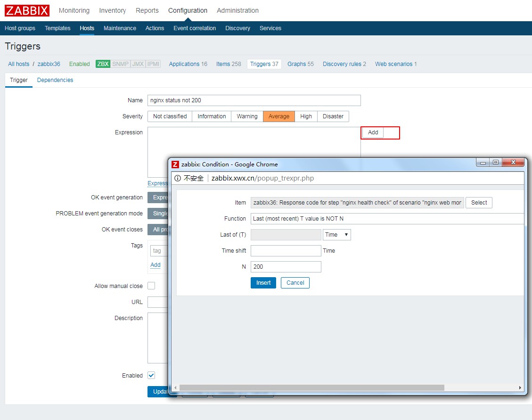Open the Items 258 link

point(229,64)
